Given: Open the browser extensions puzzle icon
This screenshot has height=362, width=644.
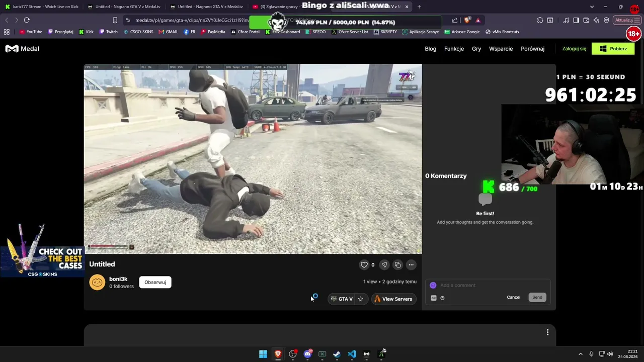Looking at the screenshot, I should tap(540, 20).
